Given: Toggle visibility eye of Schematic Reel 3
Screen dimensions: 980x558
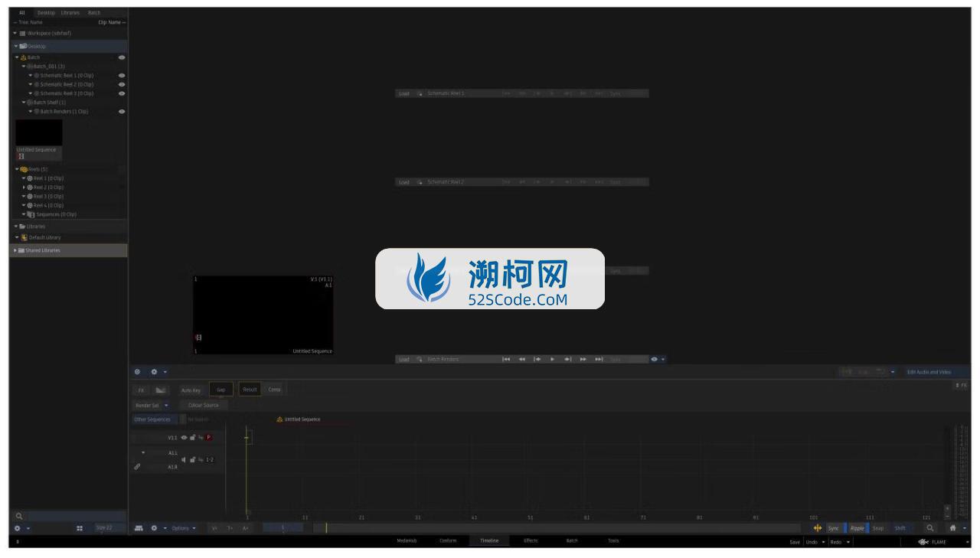Looking at the screenshot, I should point(122,93).
